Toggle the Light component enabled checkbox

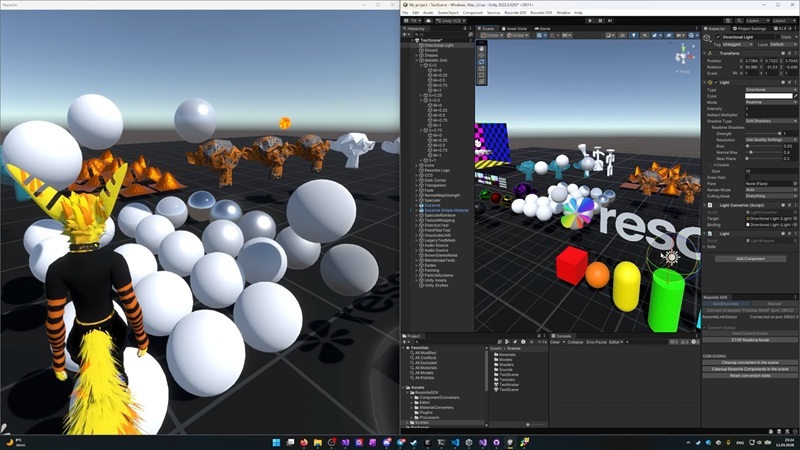pyautogui.click(x=716, y=82)
